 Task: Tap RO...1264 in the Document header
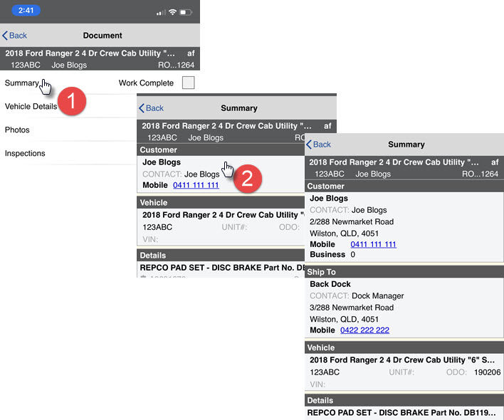(x=176, y=65)
